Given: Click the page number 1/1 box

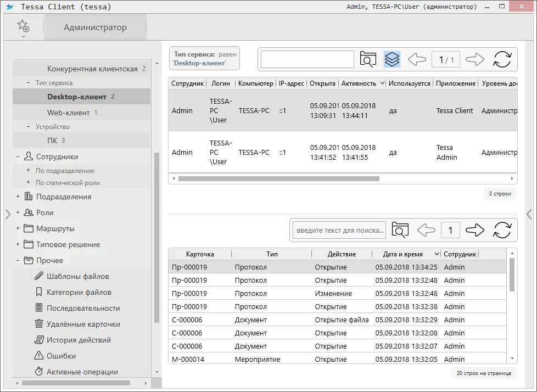Looking at the screenshot, I should coord(446,60).
